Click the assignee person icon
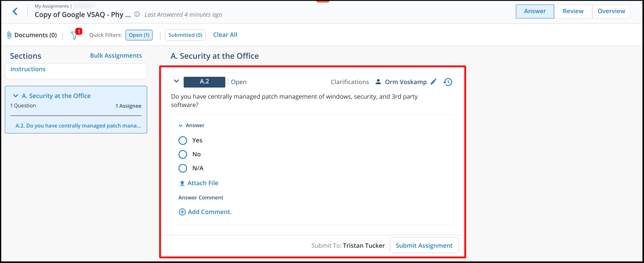644x263 pixels. click(378, 82)
